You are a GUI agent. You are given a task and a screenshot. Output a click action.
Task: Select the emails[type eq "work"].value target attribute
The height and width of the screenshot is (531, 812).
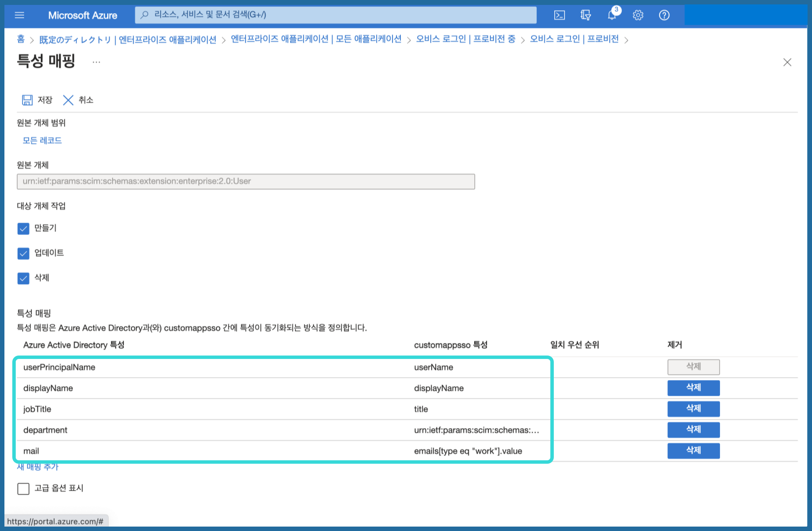(x=468, y=451)
